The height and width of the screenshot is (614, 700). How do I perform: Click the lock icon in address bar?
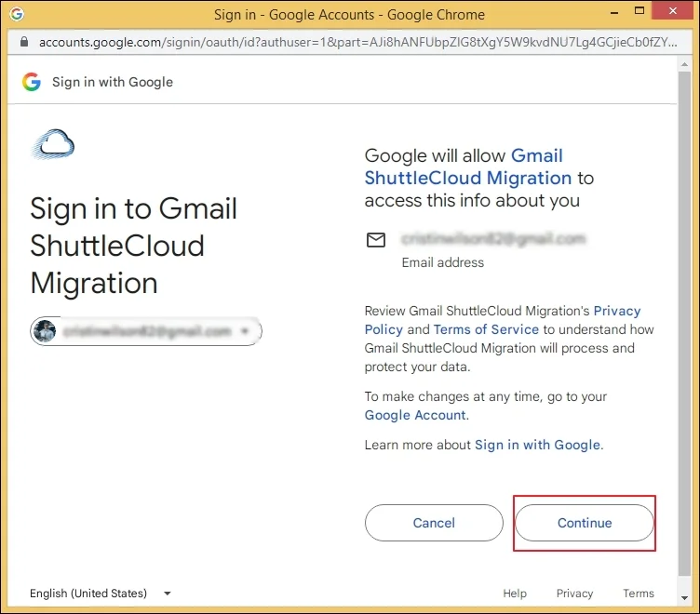click(24, 42)
